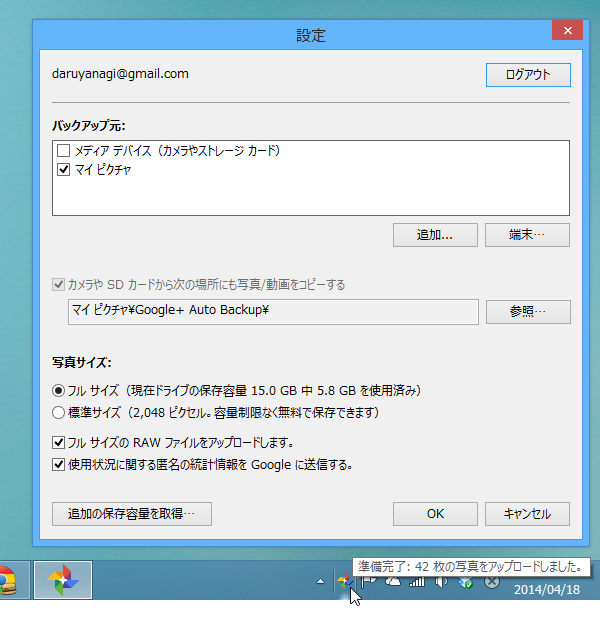This screenshot has height=619, width=600.
Task: Click the 準備完了 upload tooltip
Action: (471, 567)
